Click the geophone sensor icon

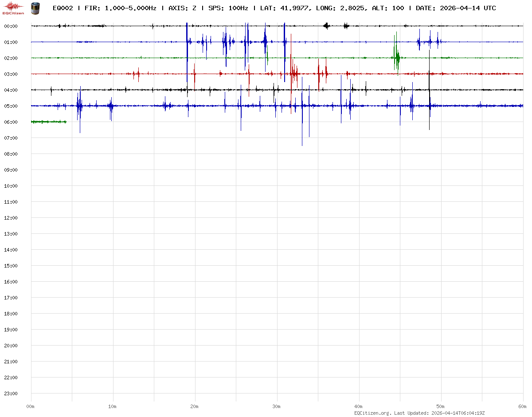pyautogui.click(x=35, y=8)
